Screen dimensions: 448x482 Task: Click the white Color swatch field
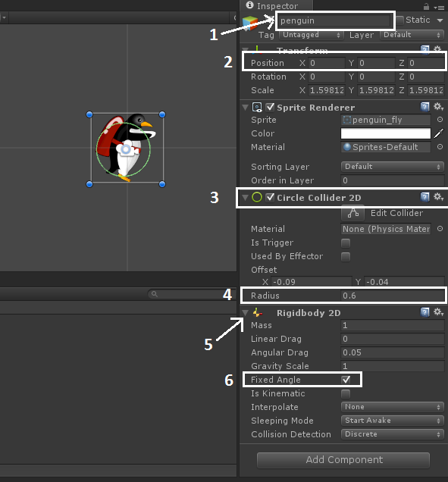pyautogui.click(x=386, y=133)
